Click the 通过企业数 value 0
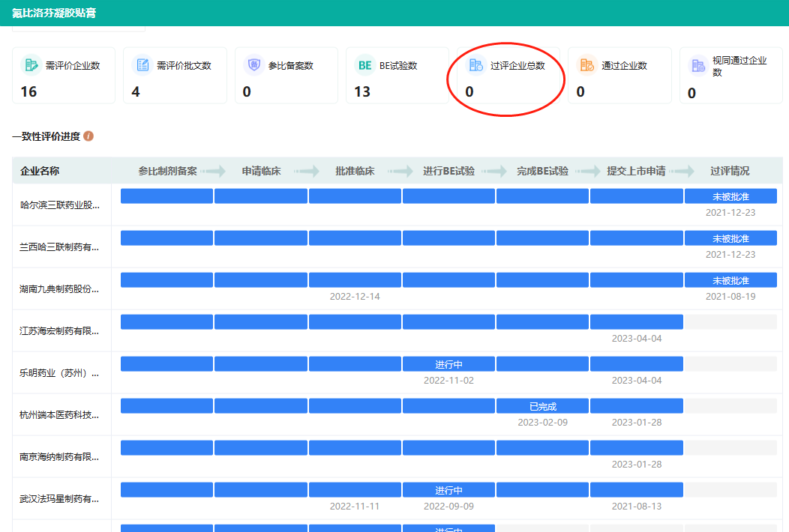The height and width of the screenshot is (532, 789). pyautogui.click(x=580, y=91)
